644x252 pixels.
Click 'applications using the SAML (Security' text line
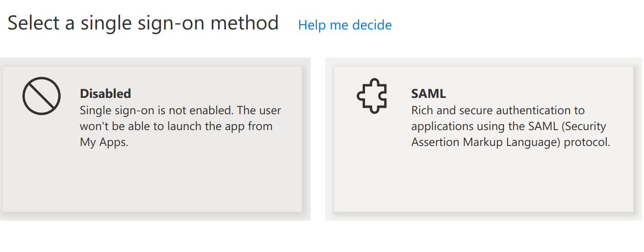coord(508,126)
